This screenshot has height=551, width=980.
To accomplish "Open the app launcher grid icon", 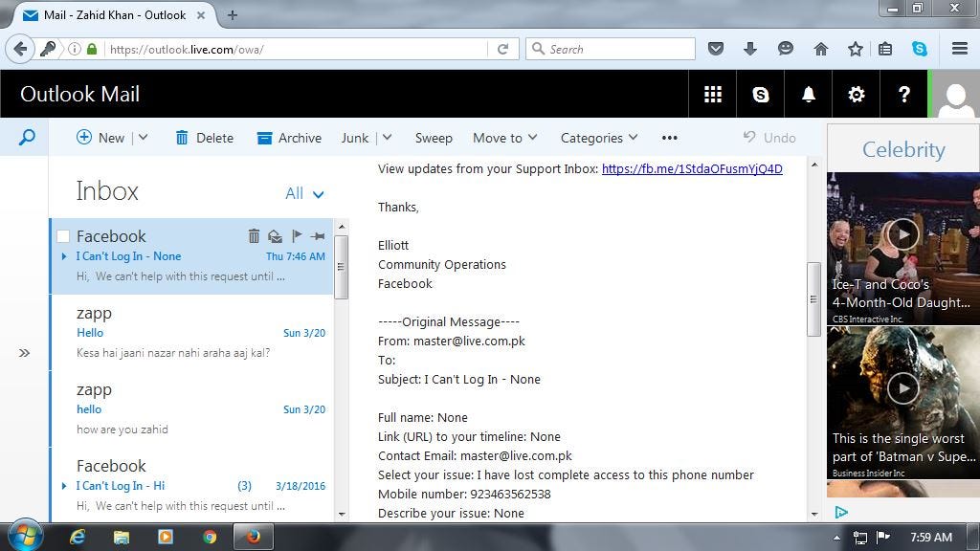I will (712, 95).
